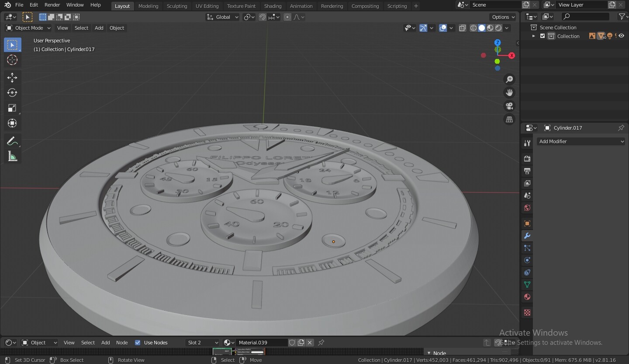Open the Output properties tab
This screenshot has width=629, height=364.
[x=527, y=171]
